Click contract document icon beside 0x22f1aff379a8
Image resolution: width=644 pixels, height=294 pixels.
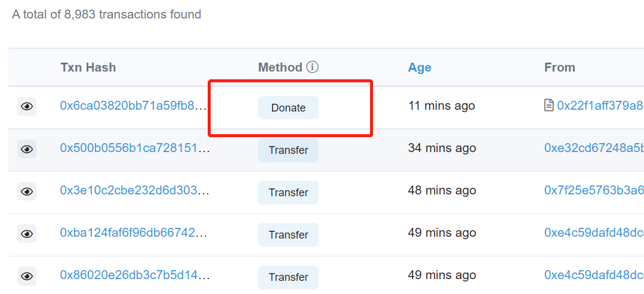tap(549, 106)
